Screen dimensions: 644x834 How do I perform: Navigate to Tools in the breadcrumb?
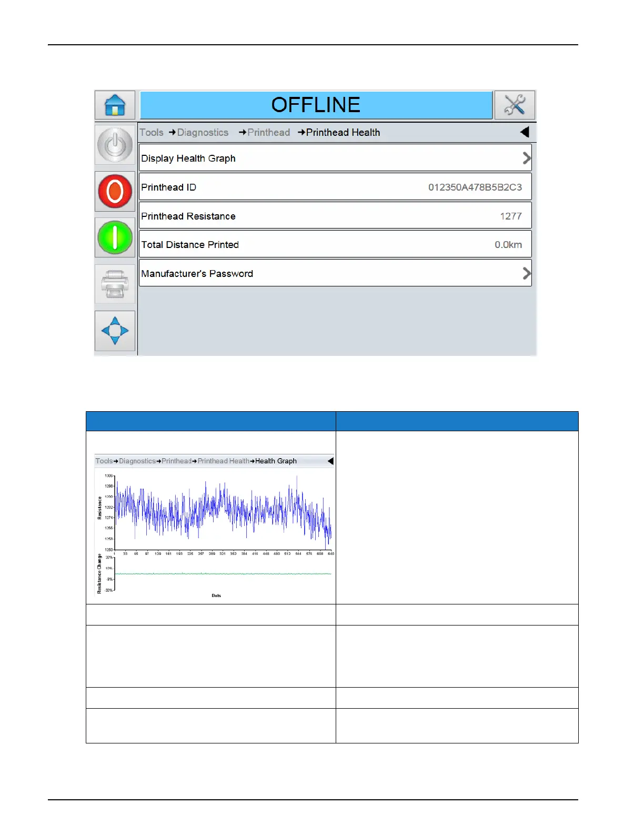click(152, 133)
